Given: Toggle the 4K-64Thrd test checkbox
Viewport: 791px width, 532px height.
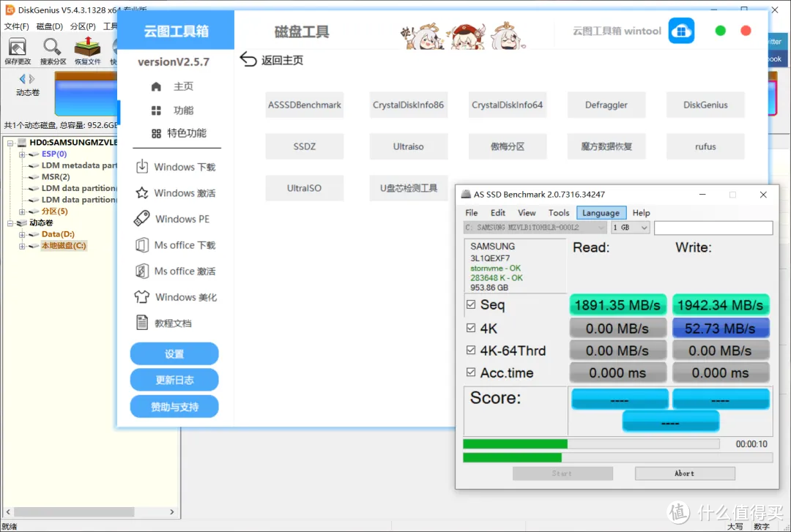Looking at the screenshot, I should point(471,350).
